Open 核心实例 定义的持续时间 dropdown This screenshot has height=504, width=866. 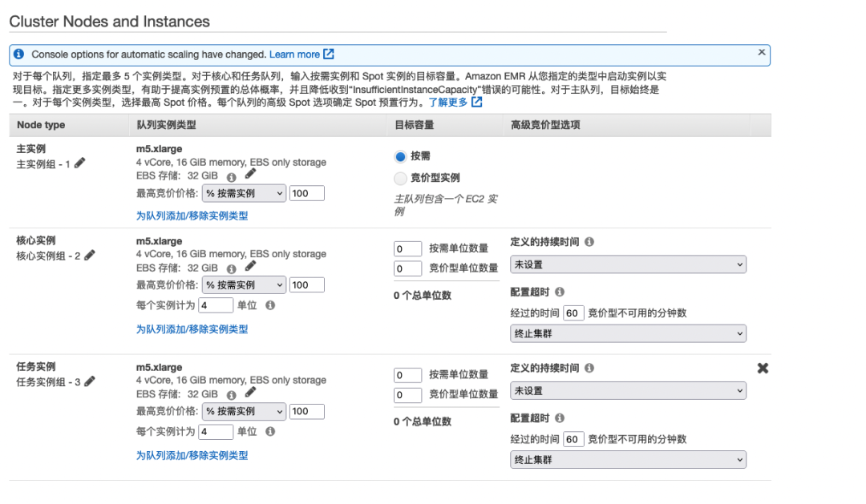pos(628,264)
